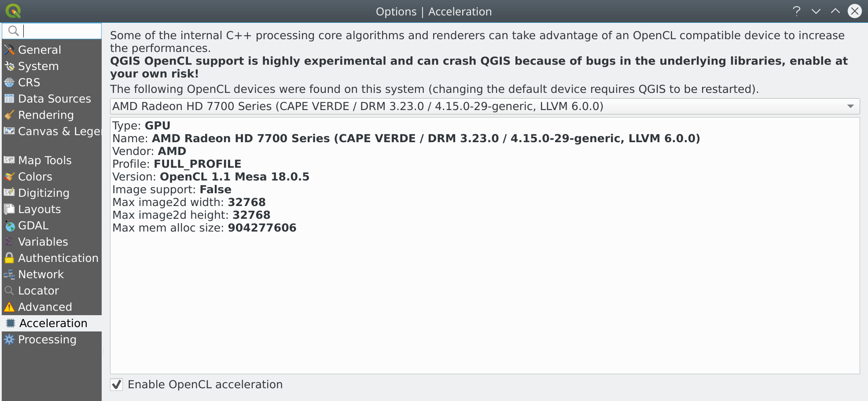
Task: Click inside the sidebar search field
Action: (57, 31)
